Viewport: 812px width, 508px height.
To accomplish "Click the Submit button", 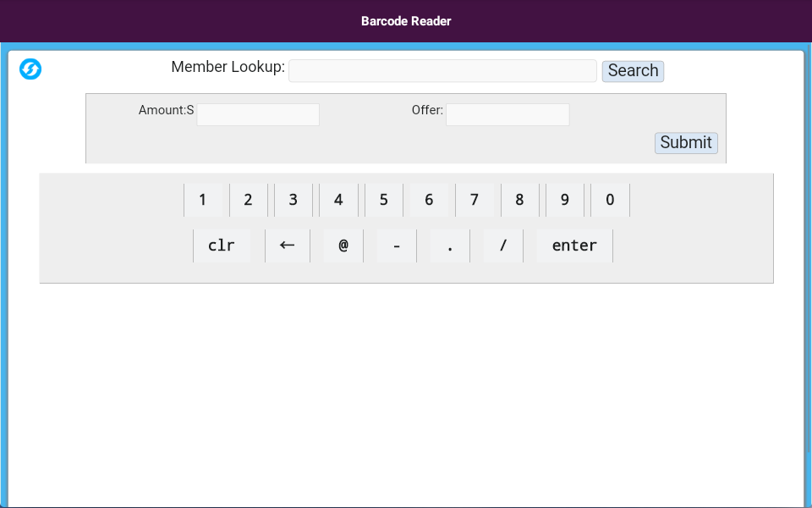I will [x=686, y=142].
